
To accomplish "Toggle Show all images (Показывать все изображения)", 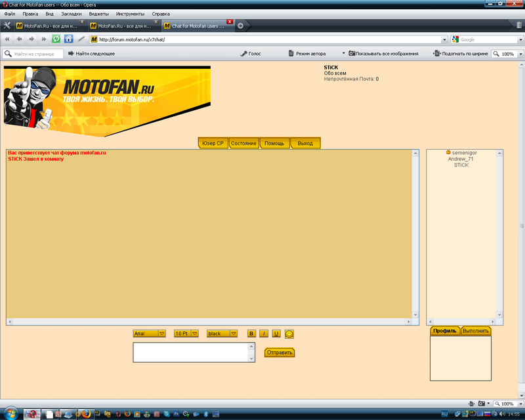I will (383, 54).
